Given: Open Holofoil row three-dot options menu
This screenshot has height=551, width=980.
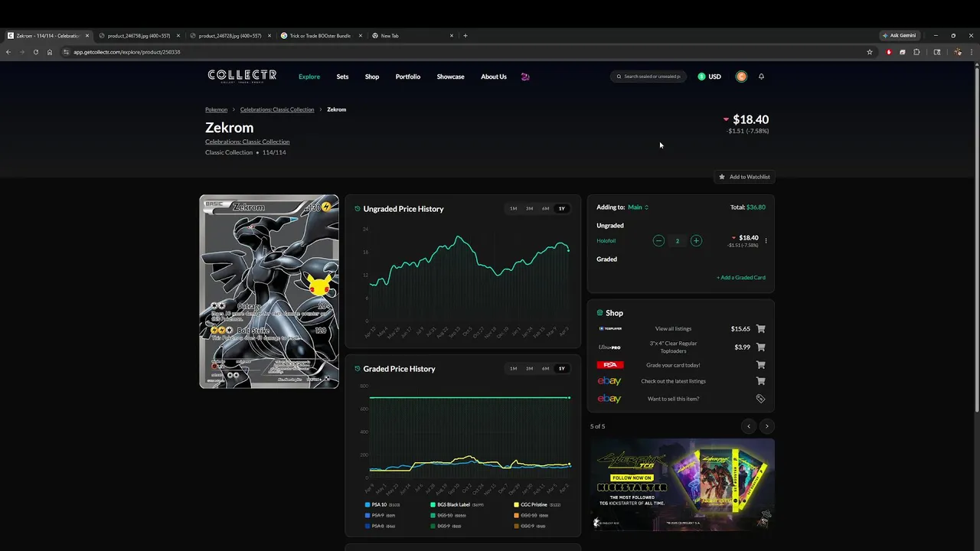Looking at the screenshot, I should [x=766, y=241].
